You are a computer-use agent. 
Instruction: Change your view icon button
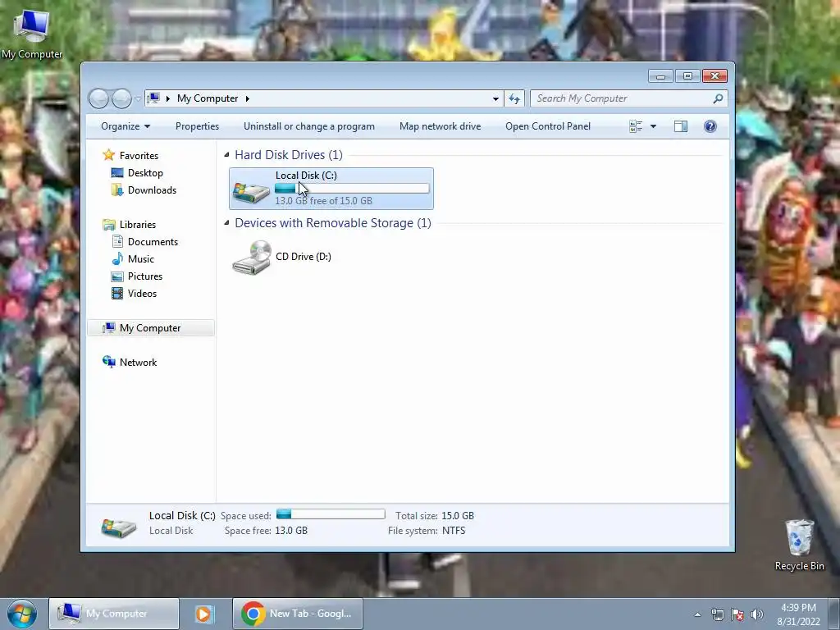(636, 126)
